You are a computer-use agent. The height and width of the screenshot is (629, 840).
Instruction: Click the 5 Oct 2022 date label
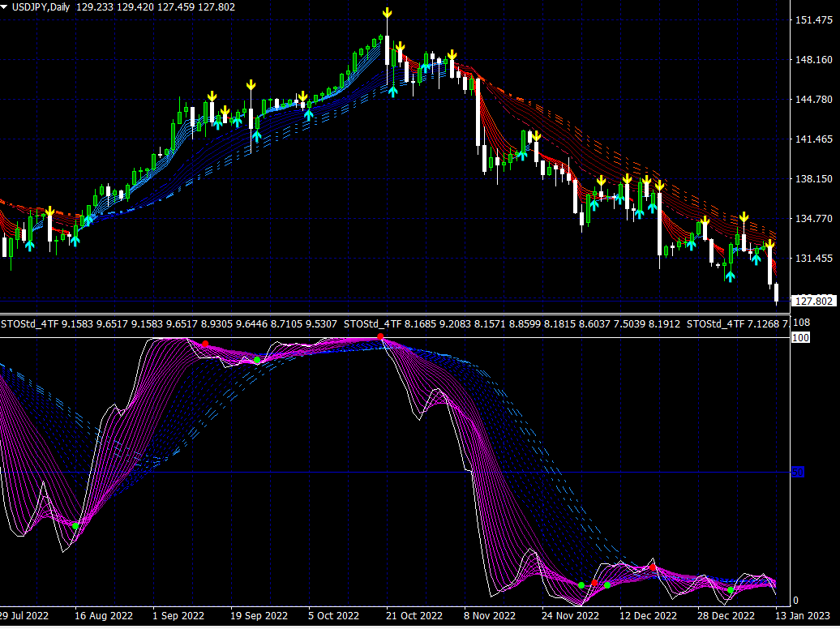334,616
